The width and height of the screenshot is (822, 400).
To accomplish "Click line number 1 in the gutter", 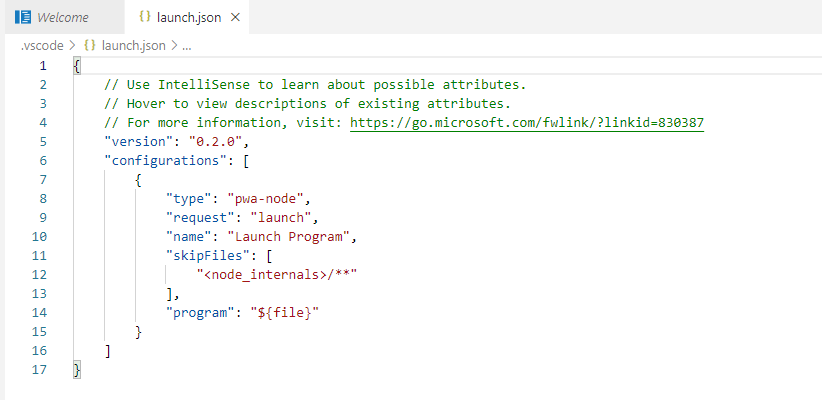I will (x=42, y=66).
